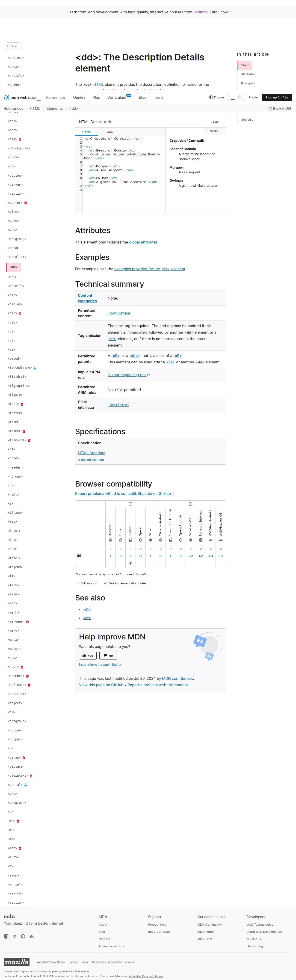Open the Flow content link
296x980 pixels.
point(119,313)
